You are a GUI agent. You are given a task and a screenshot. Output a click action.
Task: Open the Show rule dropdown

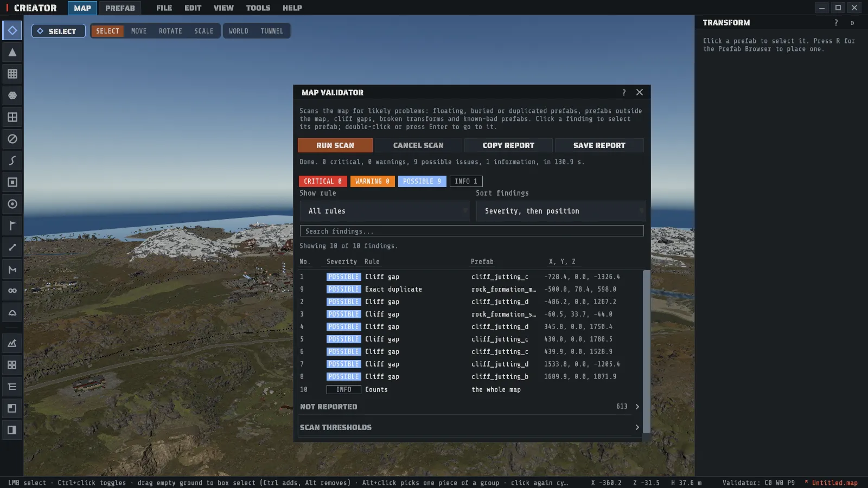tap(385, 211)
